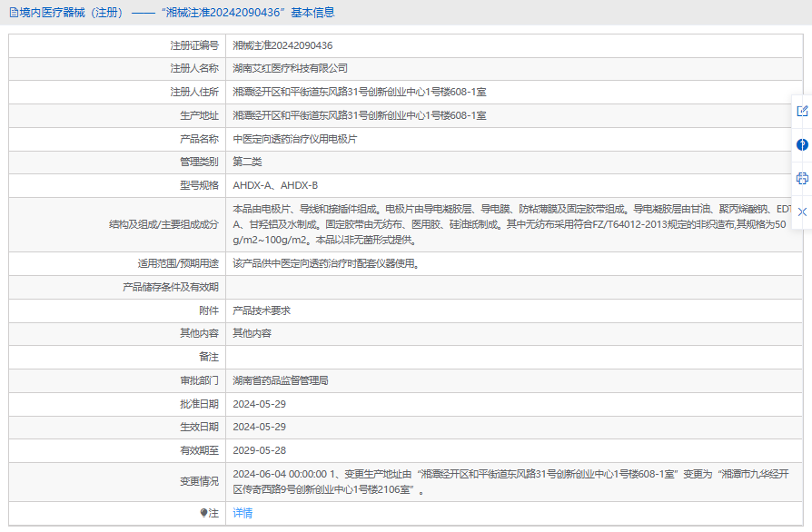Click management class value 第二类

pos(247,162)
